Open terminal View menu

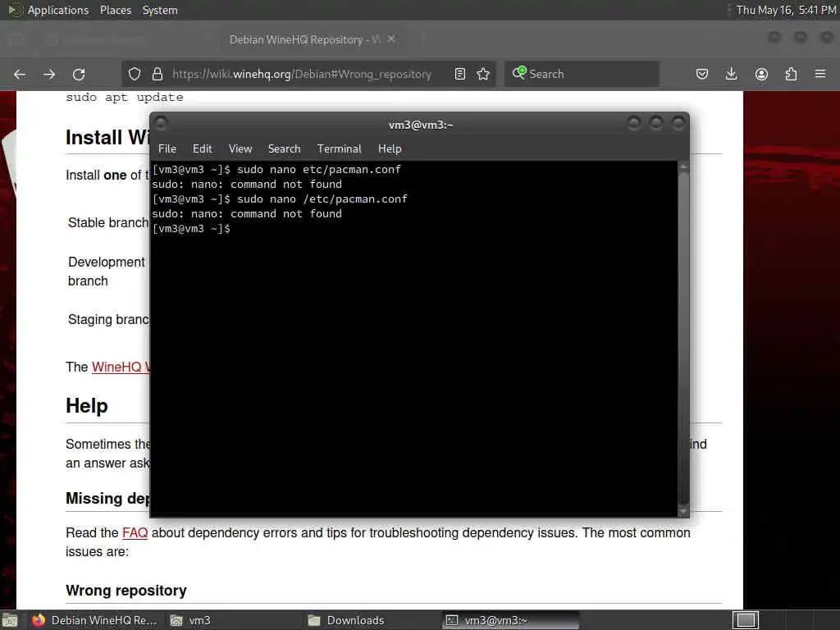coord(240,149)
